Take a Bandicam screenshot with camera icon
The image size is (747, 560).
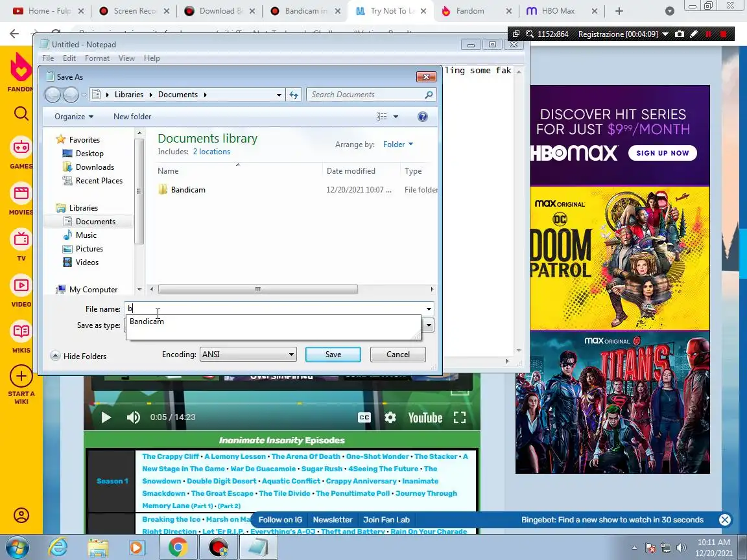pos(680,34)
